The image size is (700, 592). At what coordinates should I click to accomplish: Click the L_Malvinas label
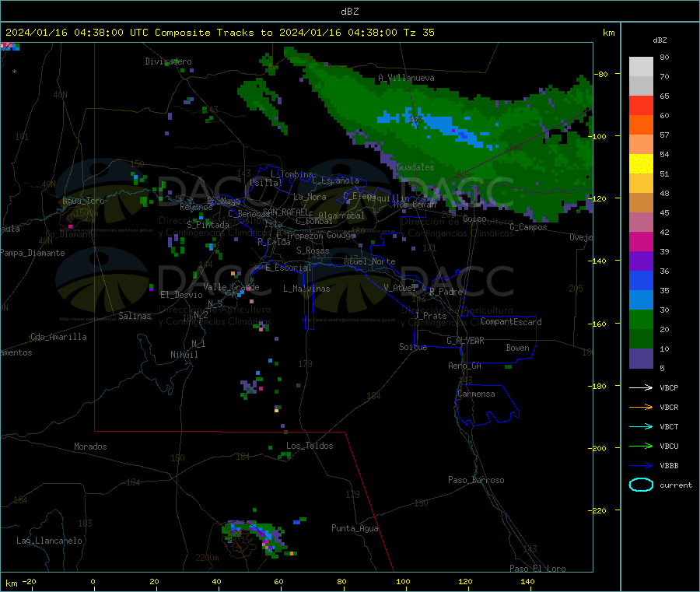[x=306, y=289]
